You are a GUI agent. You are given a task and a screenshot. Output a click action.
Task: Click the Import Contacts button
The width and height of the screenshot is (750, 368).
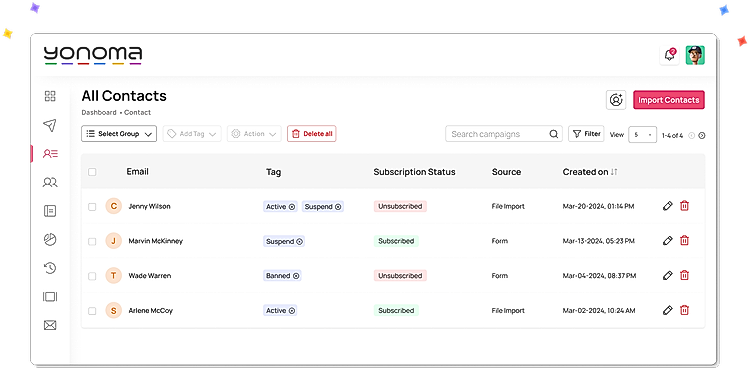[669, 100]
